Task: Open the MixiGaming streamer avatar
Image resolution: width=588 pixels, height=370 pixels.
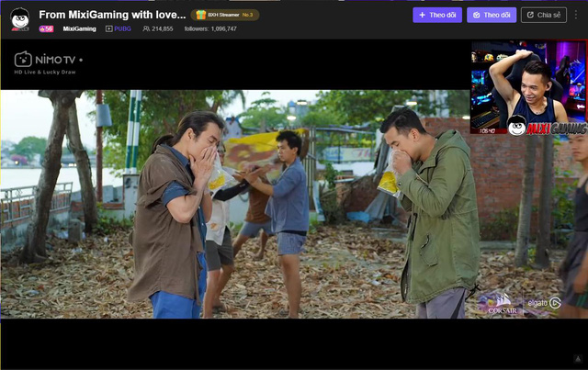Action: tap(20, 19)
